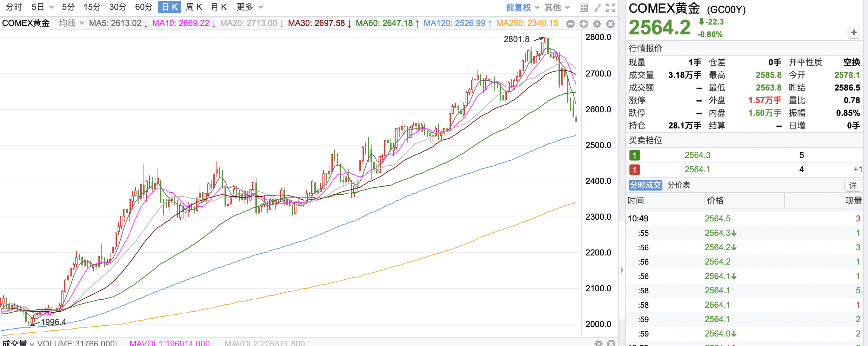868x346 pixels.
Task: Open the multi-chart grid layout icon
Action: (x=583, y=7)
